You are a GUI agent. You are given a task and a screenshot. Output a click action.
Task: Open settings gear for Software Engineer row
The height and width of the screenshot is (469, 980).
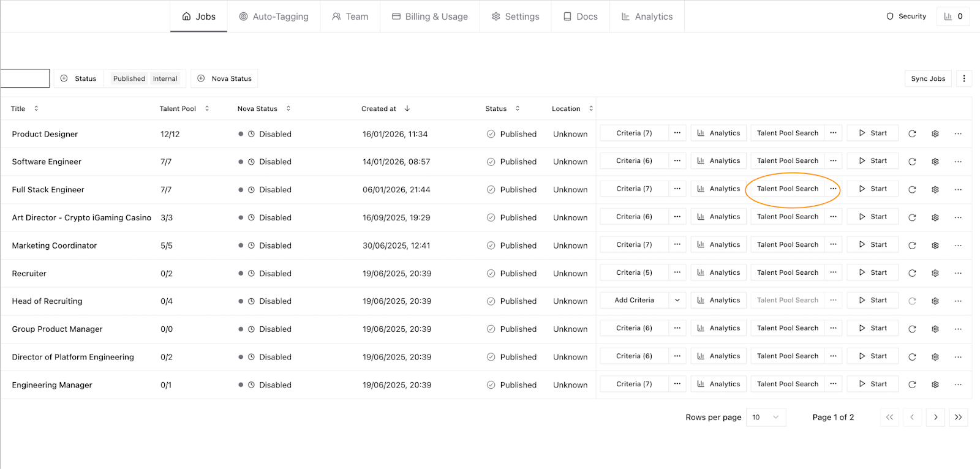935,162
